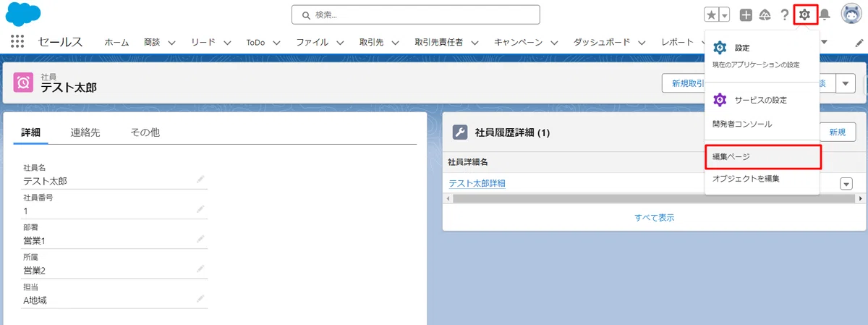
Task: Open the テスト太郎詳細 row action dropdown
Action: (x=846, y=184)
